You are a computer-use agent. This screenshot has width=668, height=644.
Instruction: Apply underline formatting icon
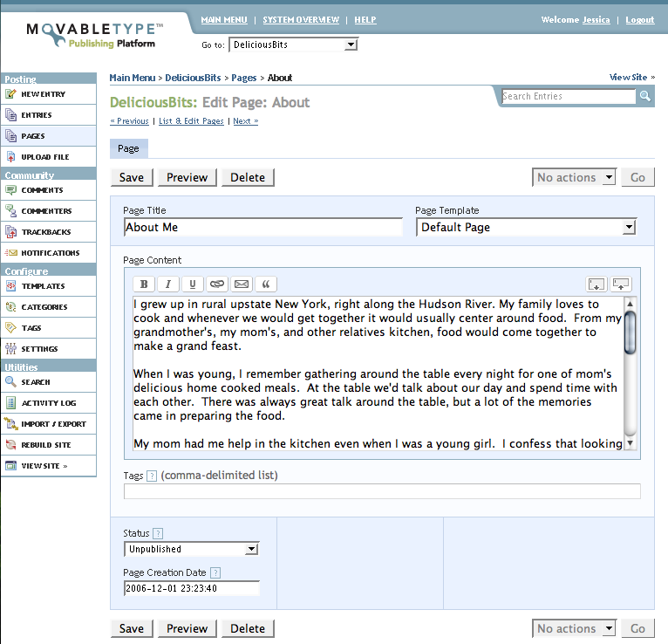[193, 284]
